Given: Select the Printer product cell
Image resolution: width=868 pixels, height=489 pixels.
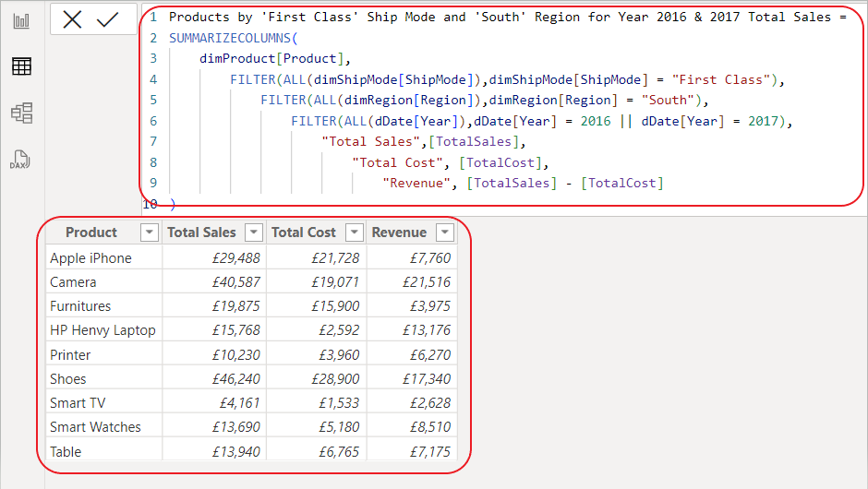Looking at the screenshot, I should click(104, 354).
